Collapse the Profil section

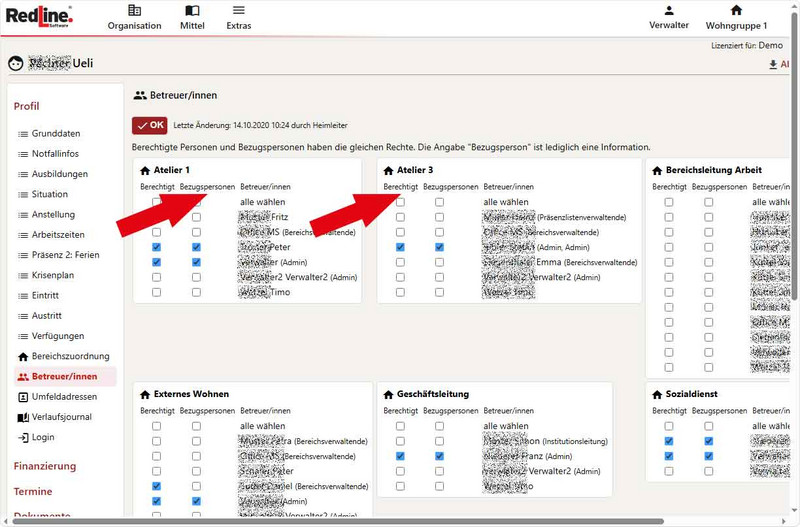[x=27, y=106]
